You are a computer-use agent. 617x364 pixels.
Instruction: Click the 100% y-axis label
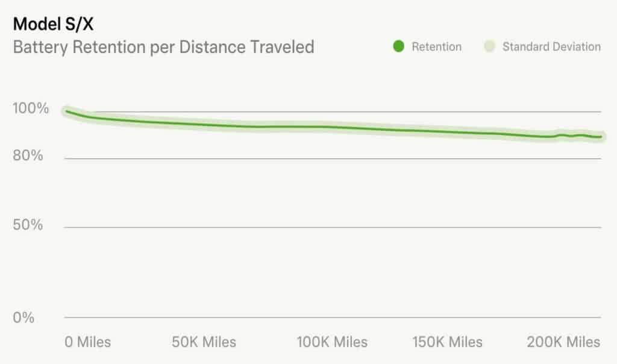tap(31, 108)
